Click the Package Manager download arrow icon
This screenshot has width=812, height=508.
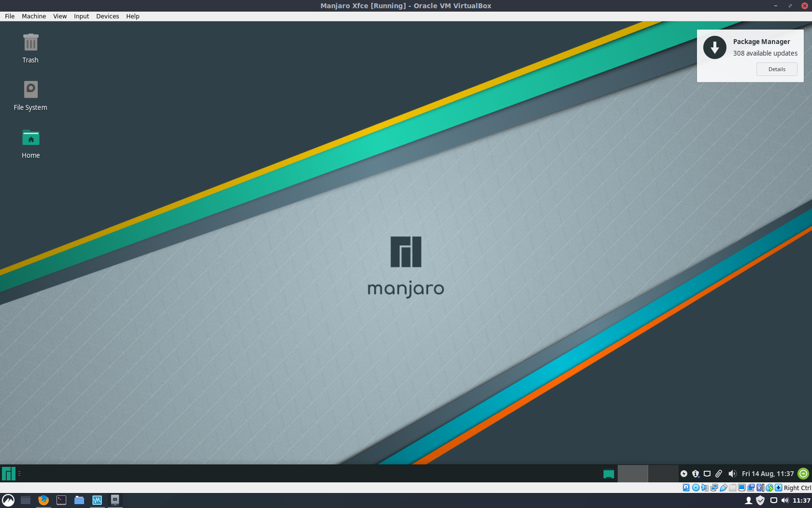[715, 47]
